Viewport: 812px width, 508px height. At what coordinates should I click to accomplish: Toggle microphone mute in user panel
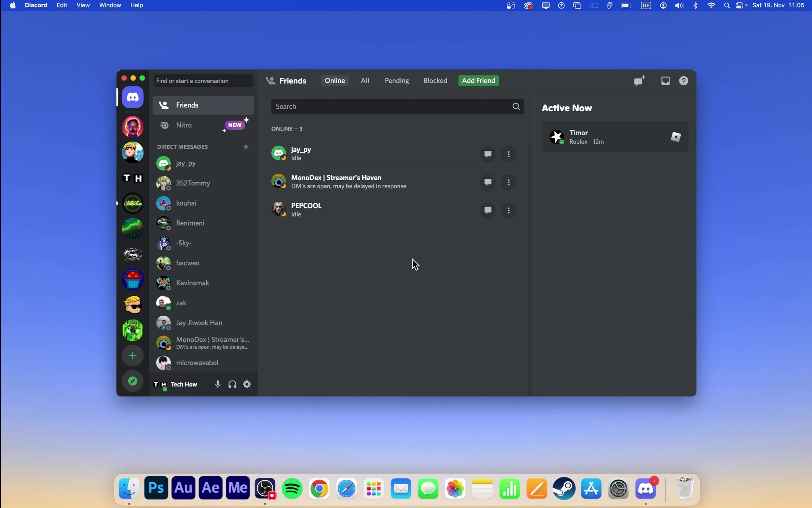coord(218,384)
